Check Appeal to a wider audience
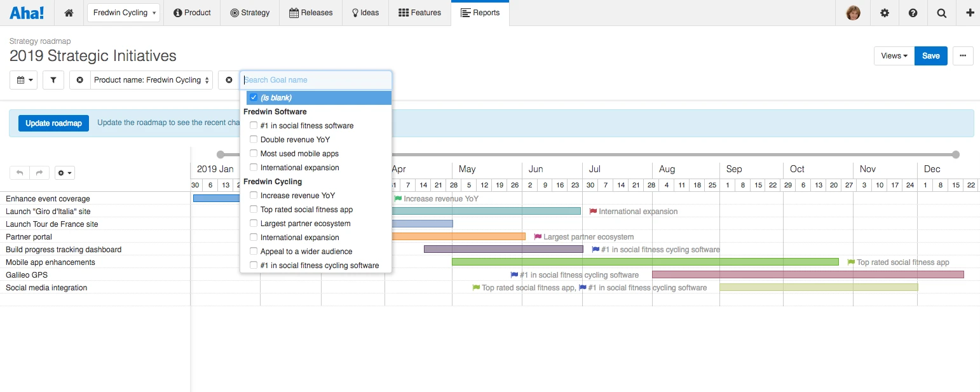The width and height of the screenshot is (980, 392). tap(254, 251)
